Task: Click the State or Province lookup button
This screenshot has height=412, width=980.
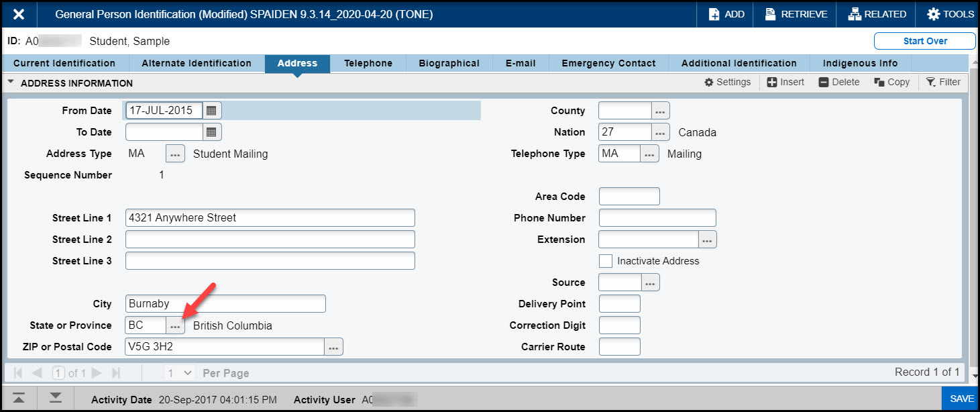Action: (175, 325)
